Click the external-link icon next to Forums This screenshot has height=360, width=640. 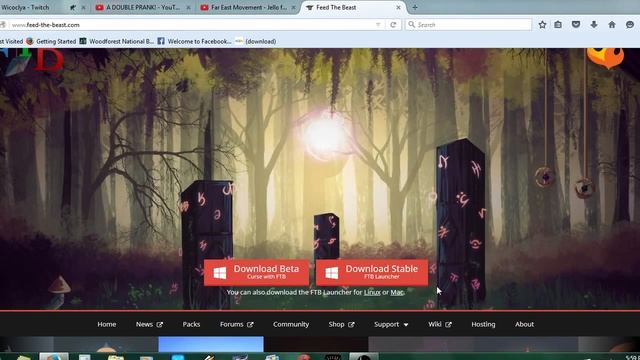[x=250, y=324]
